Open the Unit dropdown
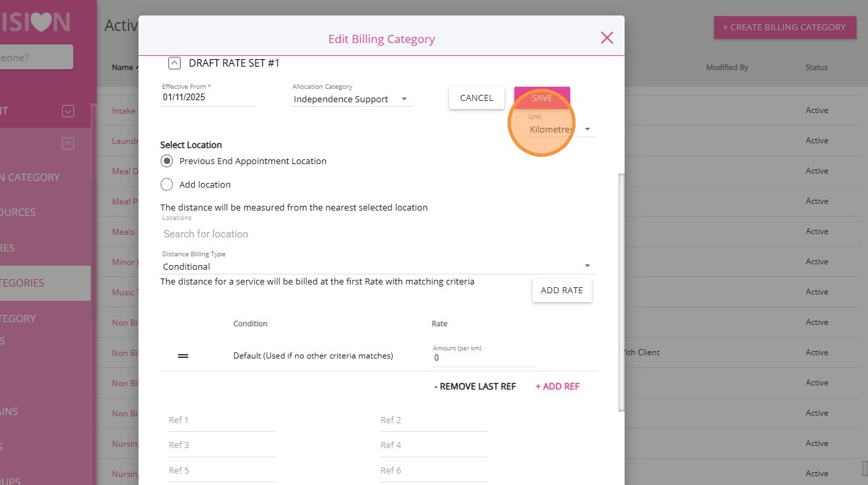The width and height of the screenshot is (868, 485). tap(561, 129)
